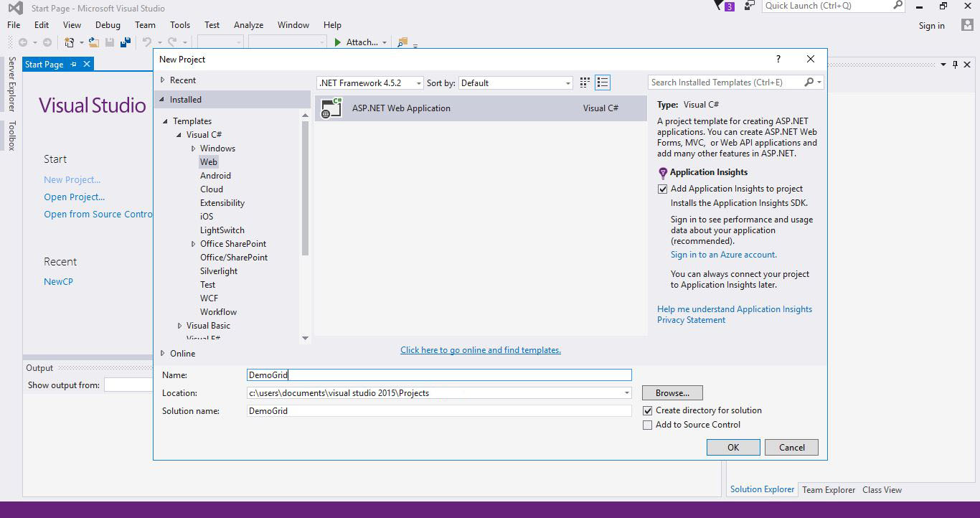Click the Solution name input field
Viewport: 980px width, 518px height.
439,411
